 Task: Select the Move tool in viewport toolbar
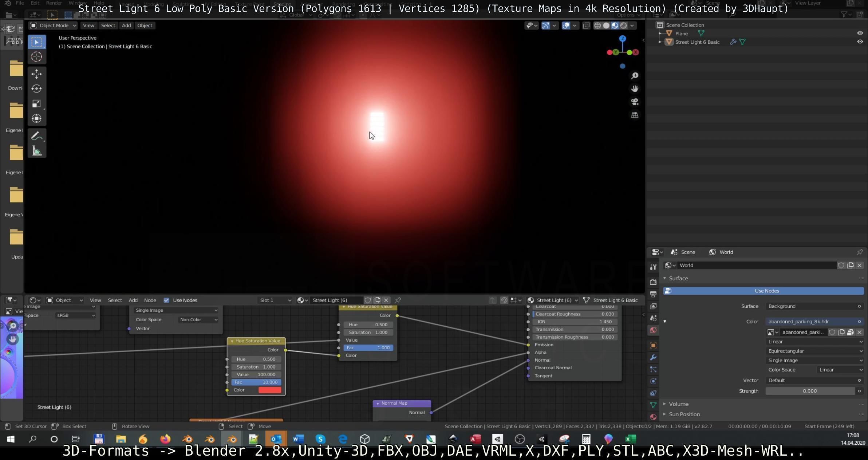[x=36, y=74]
